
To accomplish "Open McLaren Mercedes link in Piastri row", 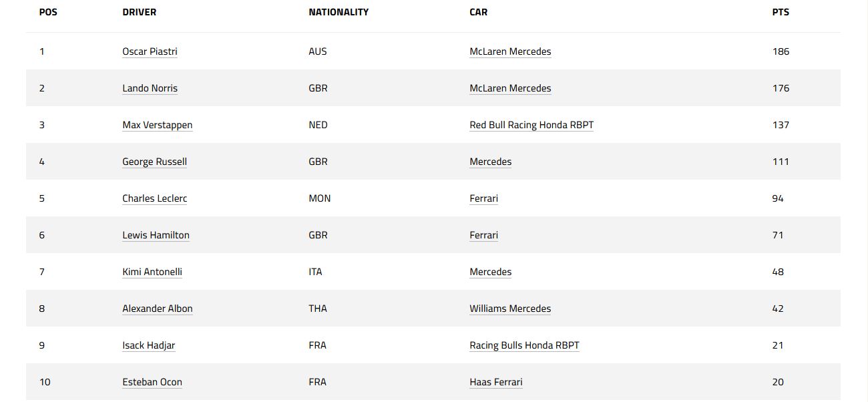I will click(x=510, y=51).
